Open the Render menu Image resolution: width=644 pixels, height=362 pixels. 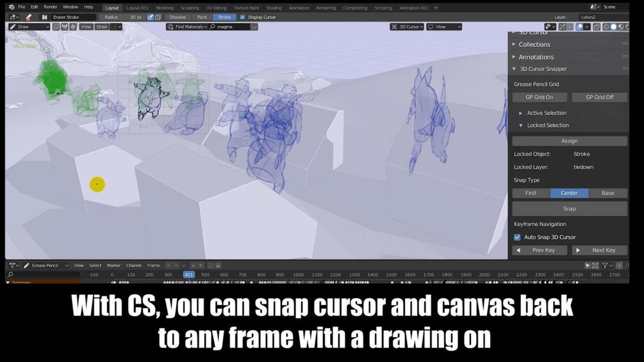point(51,7)
